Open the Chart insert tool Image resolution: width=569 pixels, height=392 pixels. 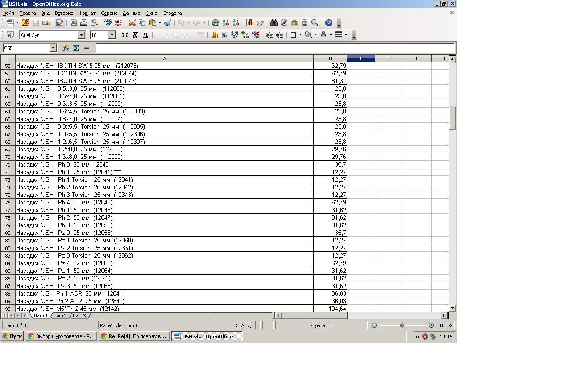tap(250, 23)
